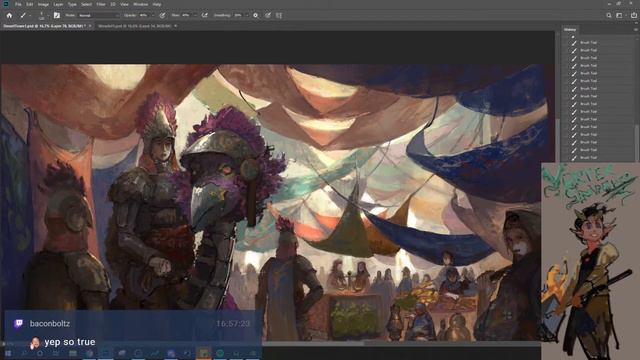Open the Filter menu

tap(101, 4)
